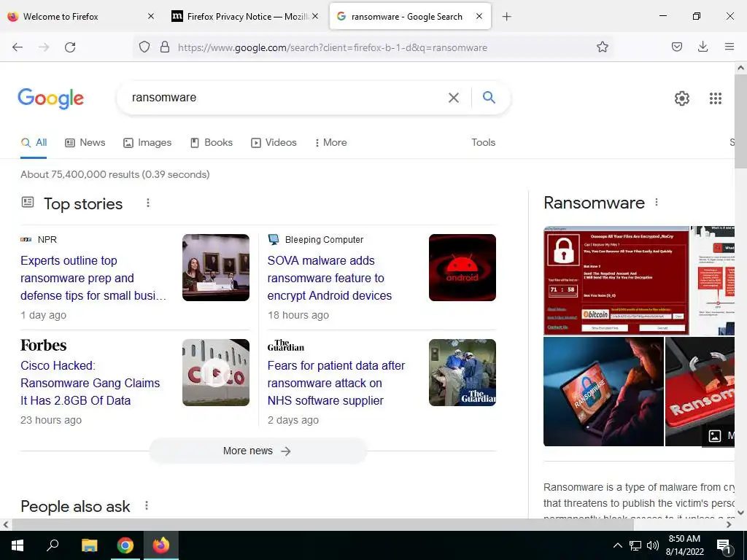Open Windows taskbar search
The image size is (747, 560).
53,545
